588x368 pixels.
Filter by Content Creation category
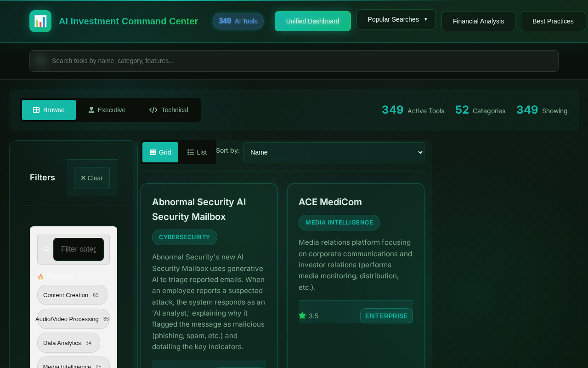click(72, 295)
